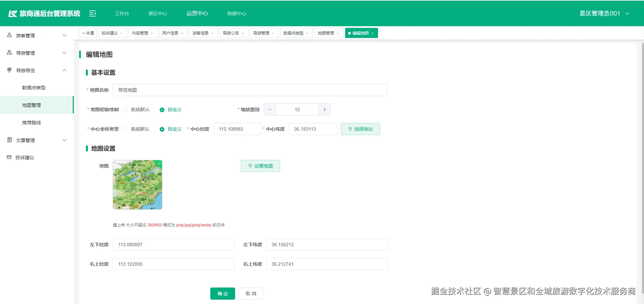Screen dimensions: 644x304
Task: Choose 系统默认 for 中心坐标类型
Action: coord(125,129)
